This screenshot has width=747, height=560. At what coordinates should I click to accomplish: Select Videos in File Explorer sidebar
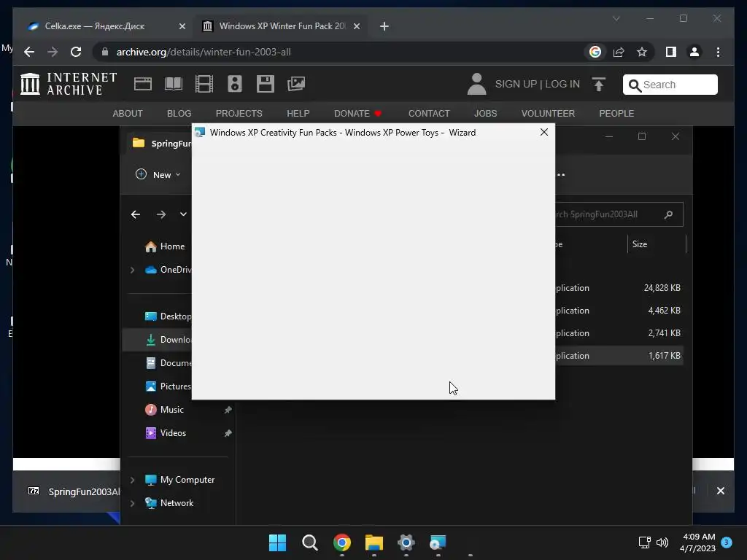(x=166, y=433)
